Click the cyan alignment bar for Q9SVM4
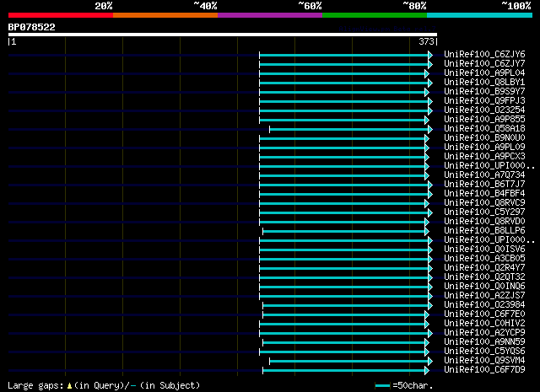 (x=348, y=361)
